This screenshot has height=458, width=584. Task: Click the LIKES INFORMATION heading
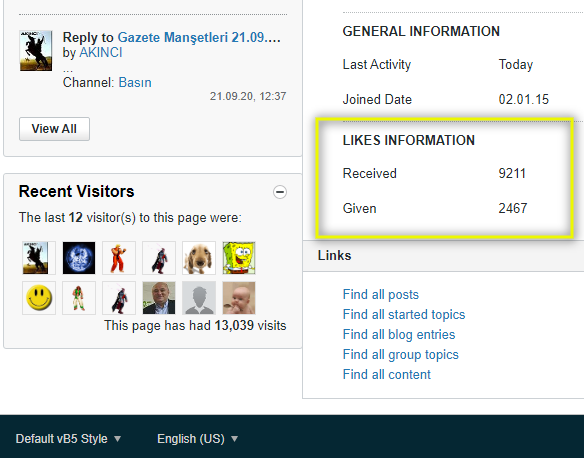409,140
